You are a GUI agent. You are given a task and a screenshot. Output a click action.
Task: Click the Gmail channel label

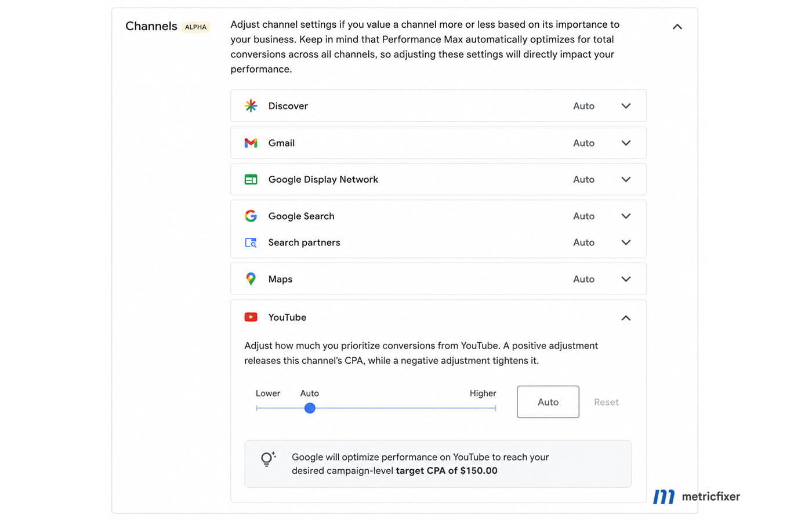pyautogui.click(x=281, y=143)
